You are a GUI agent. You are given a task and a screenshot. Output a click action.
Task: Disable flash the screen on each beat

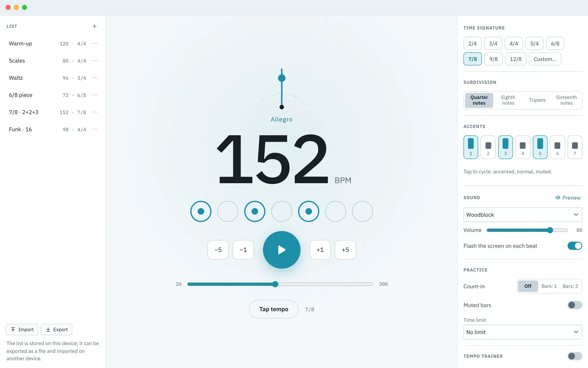(x=575, y=246)
